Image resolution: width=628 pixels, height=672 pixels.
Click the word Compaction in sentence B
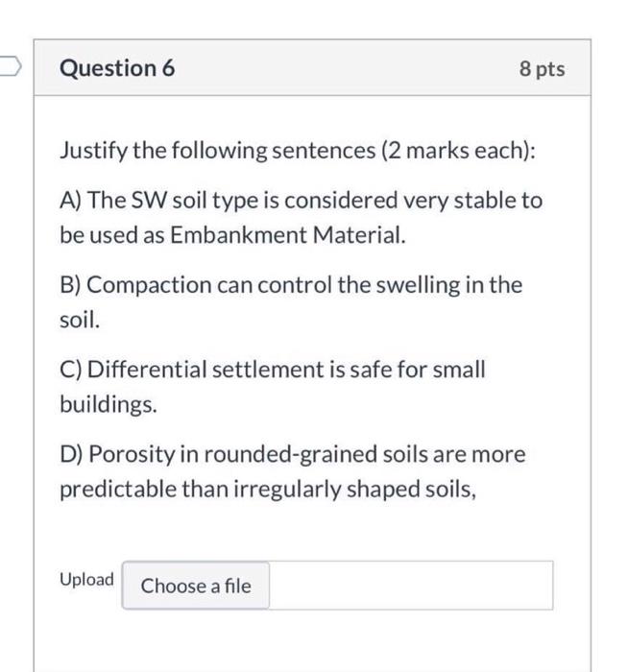[149, 285]
